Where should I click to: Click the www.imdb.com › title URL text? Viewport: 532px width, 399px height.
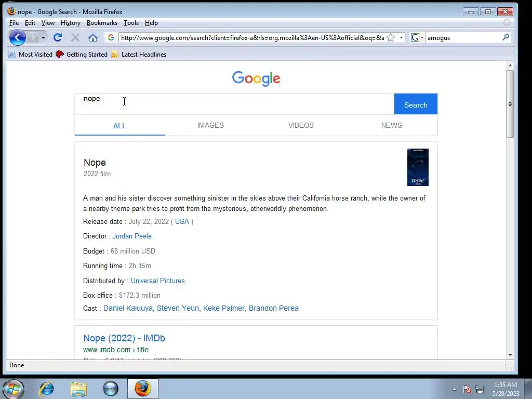[x=116, y=350]
